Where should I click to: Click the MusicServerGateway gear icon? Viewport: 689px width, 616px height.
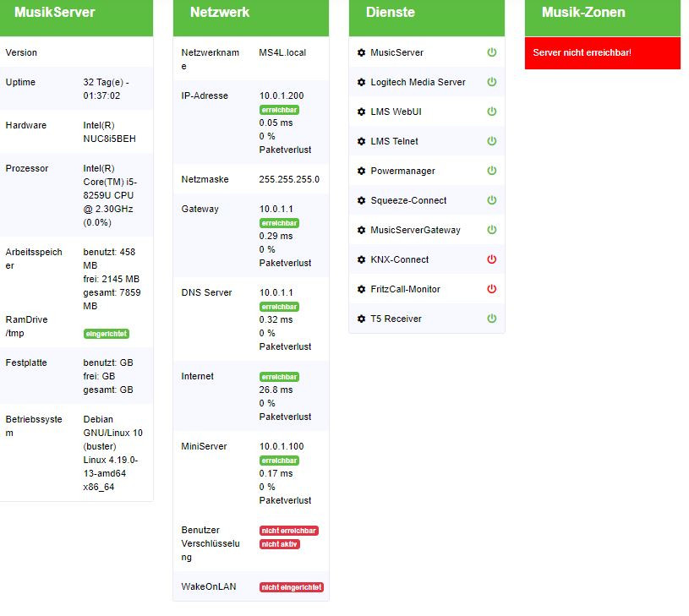tap(361, 230)
